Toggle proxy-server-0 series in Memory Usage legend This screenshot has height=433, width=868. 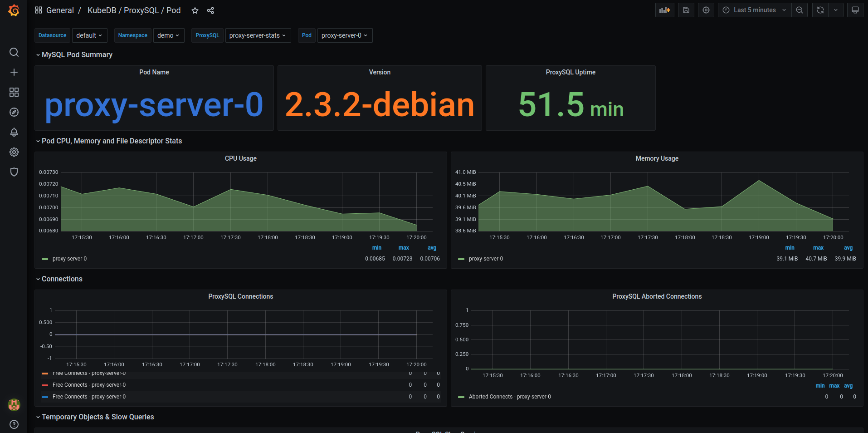tap(486, 259)
